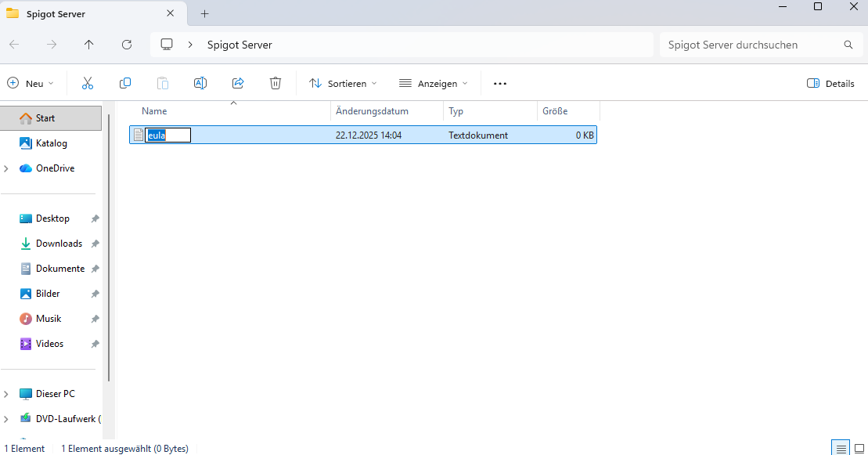Delete the selected file using the trash icon
This screenshot has width=868, height=455.
click(x=275, y=83)
